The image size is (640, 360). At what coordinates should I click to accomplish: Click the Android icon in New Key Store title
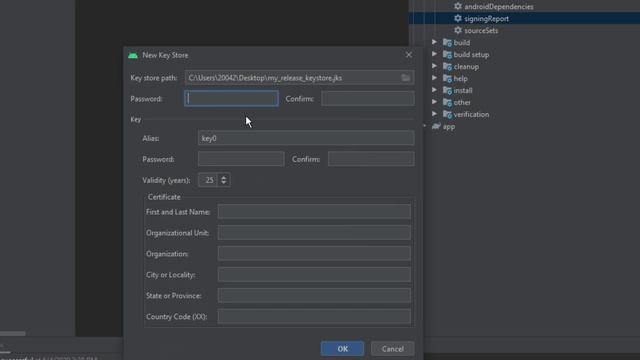pyautogui.click(x=133, y=55)
